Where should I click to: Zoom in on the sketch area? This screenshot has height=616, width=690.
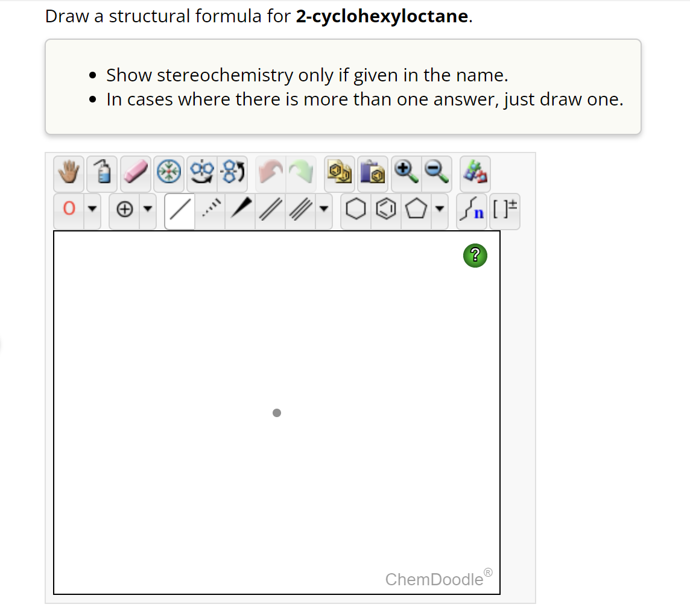pyautogui.click(x=407, y=174)
